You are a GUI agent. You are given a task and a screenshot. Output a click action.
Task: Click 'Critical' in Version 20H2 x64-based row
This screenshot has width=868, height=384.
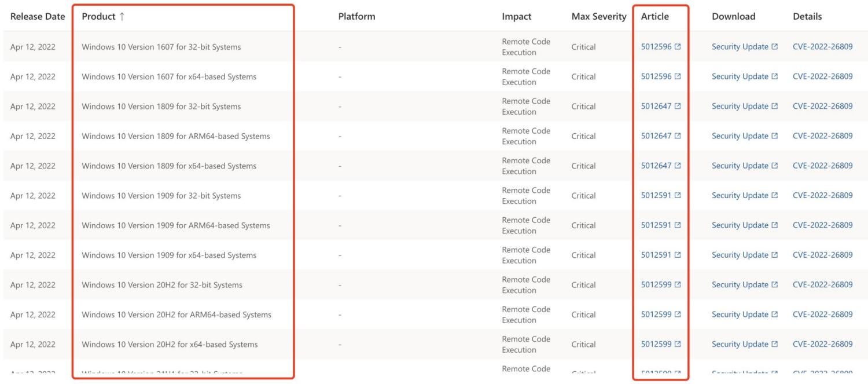click(583, 344)
